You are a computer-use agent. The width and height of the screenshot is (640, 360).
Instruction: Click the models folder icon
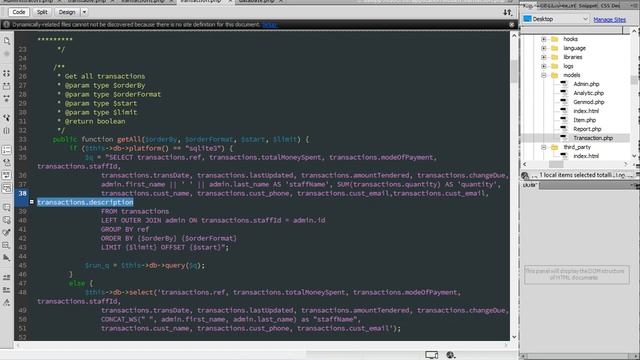[x=554, y=75]
